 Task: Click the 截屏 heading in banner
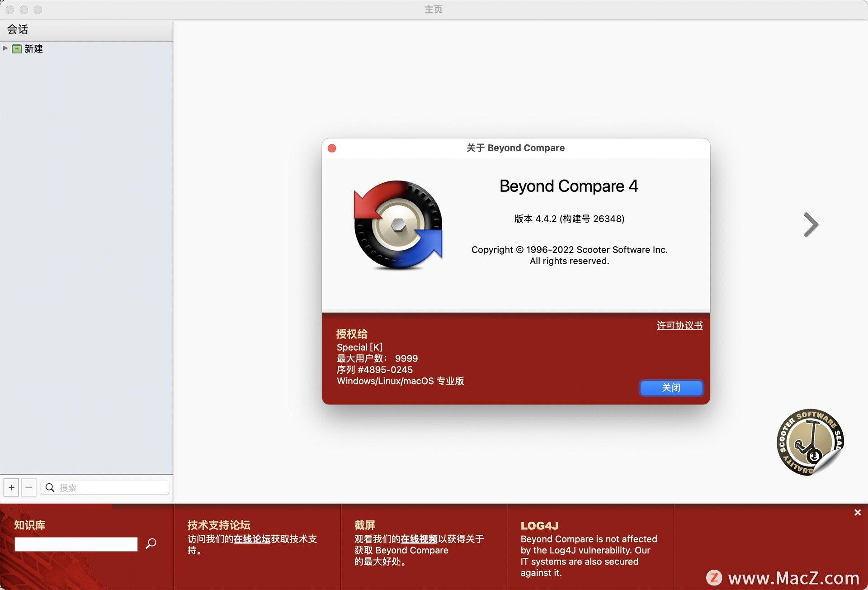365,525
